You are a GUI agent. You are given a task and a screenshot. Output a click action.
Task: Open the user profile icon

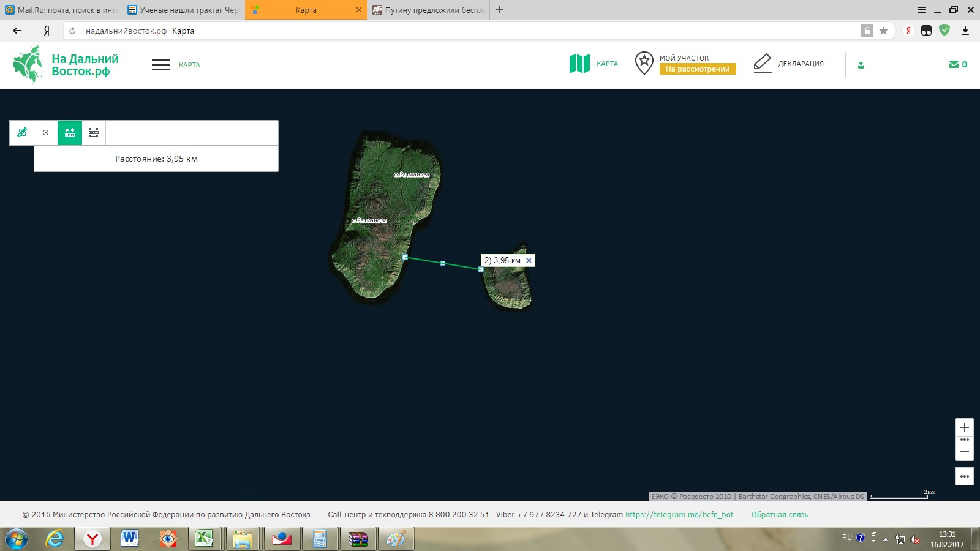click(x=861, y=65)
